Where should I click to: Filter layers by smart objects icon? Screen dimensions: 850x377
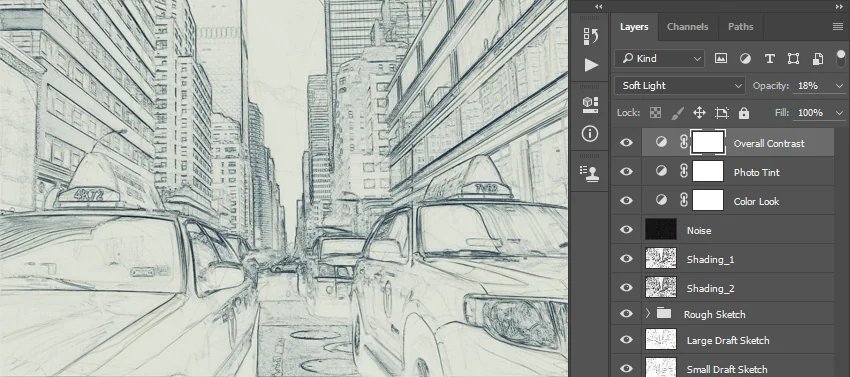point(818,59)
